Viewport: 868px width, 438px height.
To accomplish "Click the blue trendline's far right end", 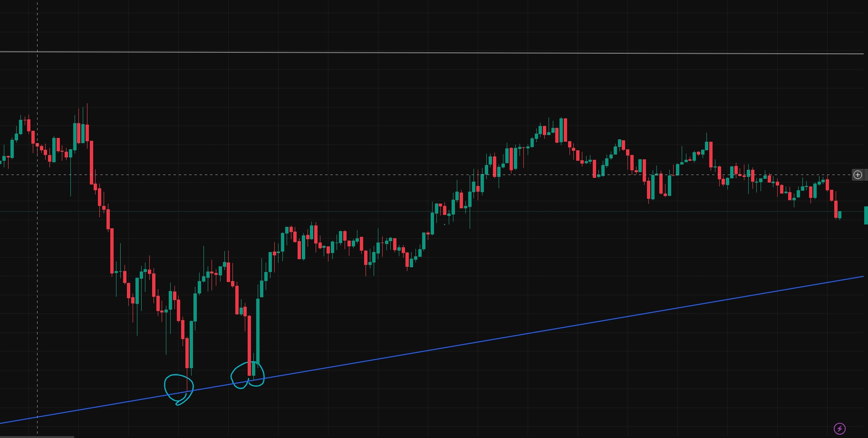I will [862, 276].
